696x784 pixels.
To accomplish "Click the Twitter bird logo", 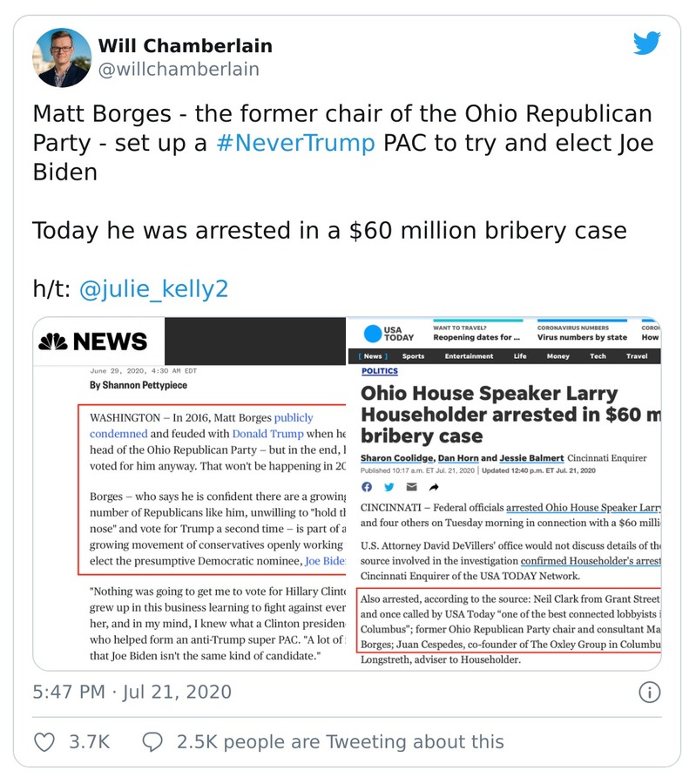I will coord(646,44).
